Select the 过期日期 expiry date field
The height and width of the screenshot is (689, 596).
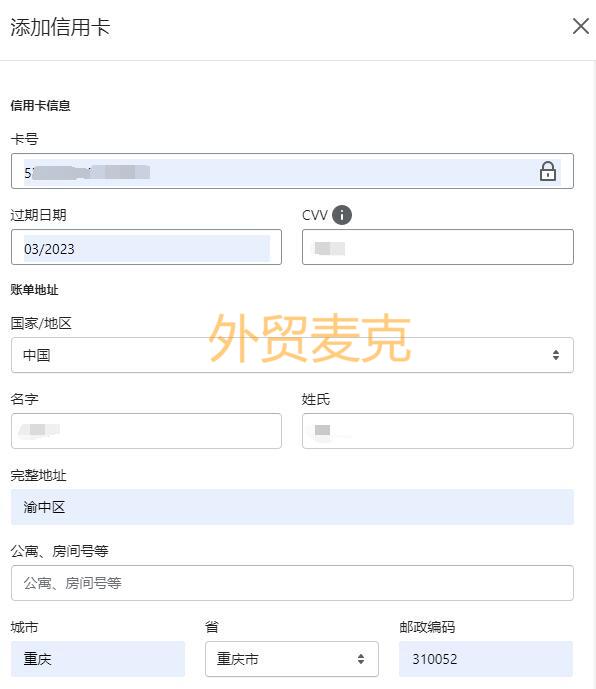coord(146,247)
